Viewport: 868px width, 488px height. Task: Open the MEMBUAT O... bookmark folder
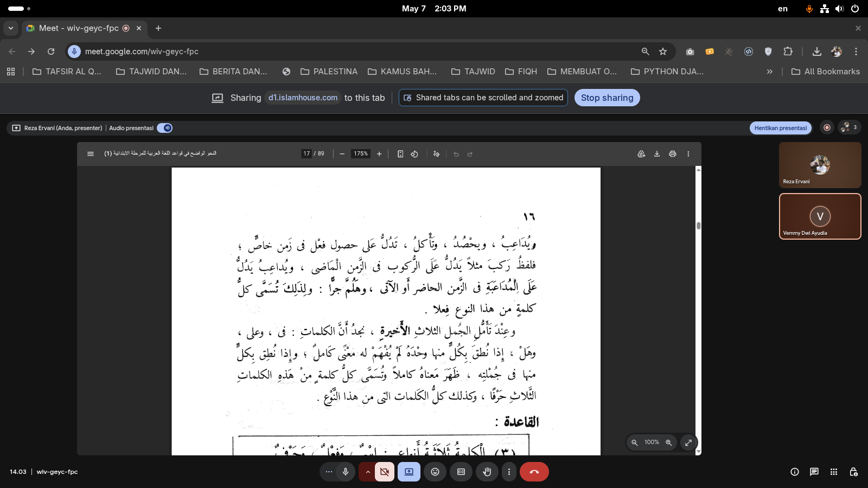pos(582,72)
